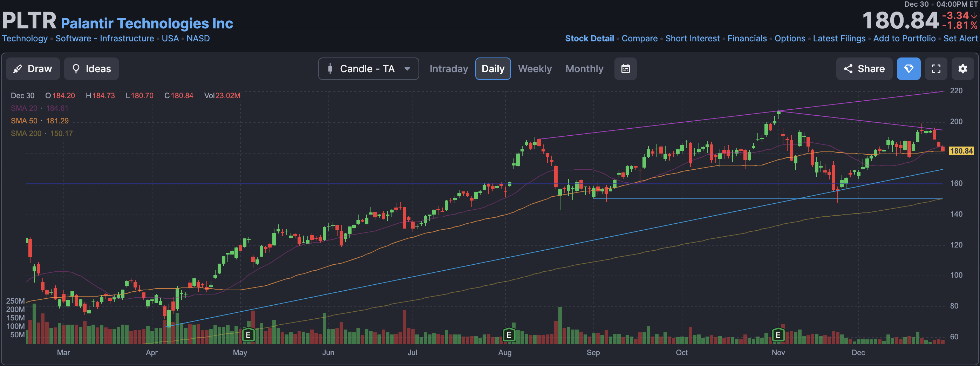Open the Ideas panel
The image size is (980, 366).
click(x=91, y=69)
